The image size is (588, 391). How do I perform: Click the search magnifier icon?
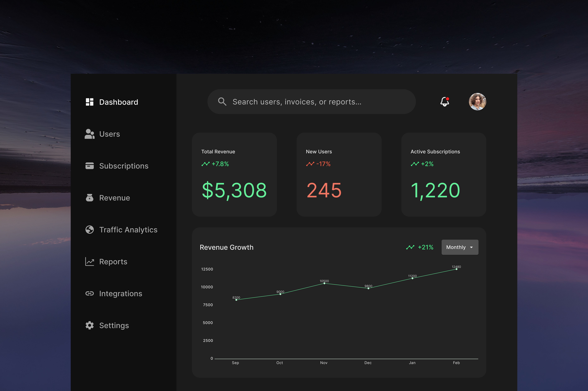click(x=222, y=102)
